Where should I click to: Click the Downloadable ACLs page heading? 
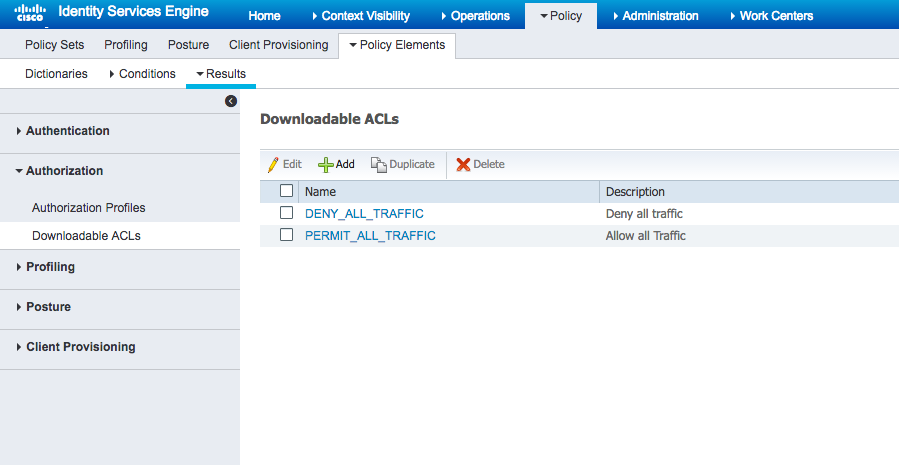(330, 119)
